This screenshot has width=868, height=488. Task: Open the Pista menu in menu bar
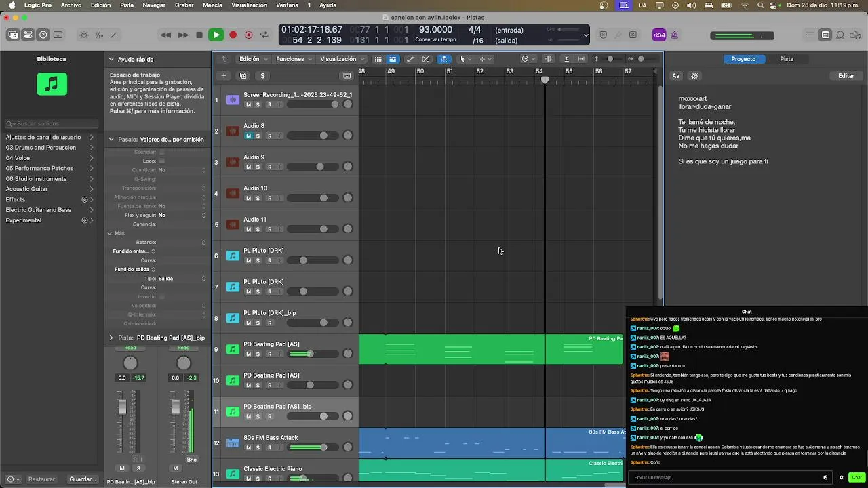pyautogui.click(x=127, y=5)
